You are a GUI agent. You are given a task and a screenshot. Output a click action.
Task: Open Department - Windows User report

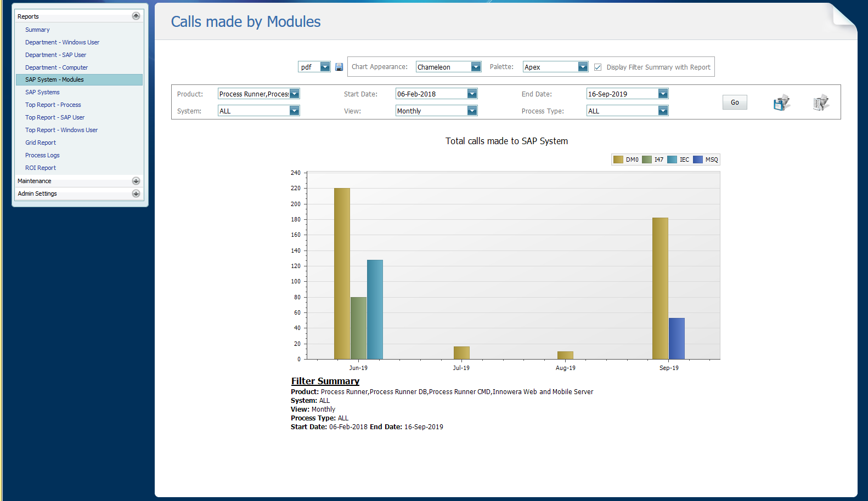[x=62, y=42]
